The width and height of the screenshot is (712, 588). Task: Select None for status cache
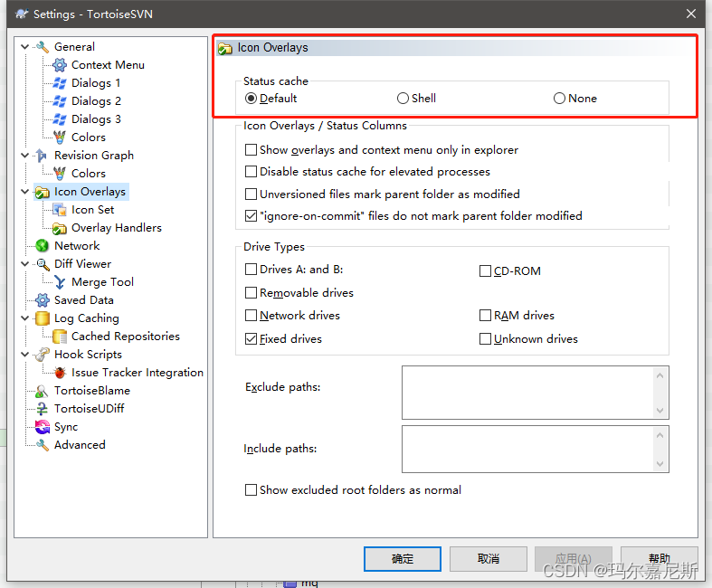click(559, 99)
